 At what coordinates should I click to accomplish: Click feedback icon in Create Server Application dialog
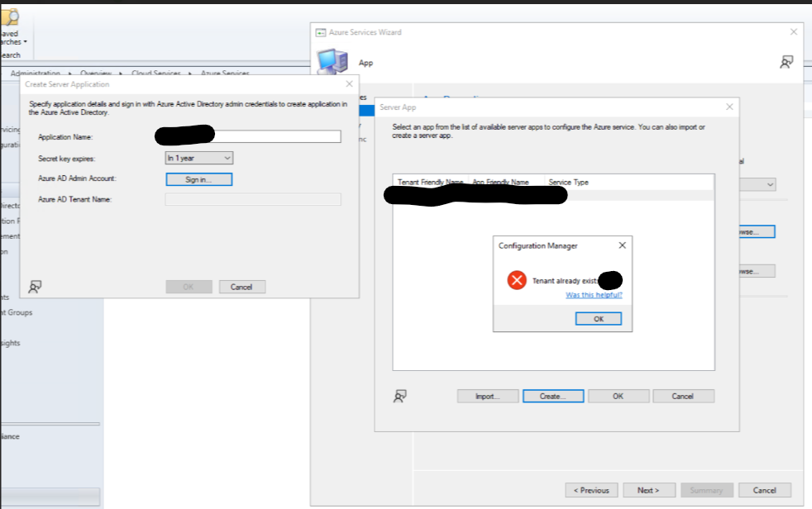(35, 287)
